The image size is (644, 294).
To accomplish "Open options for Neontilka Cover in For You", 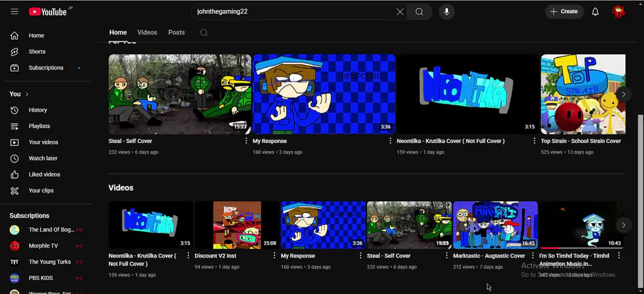I will tap(534, 141).
